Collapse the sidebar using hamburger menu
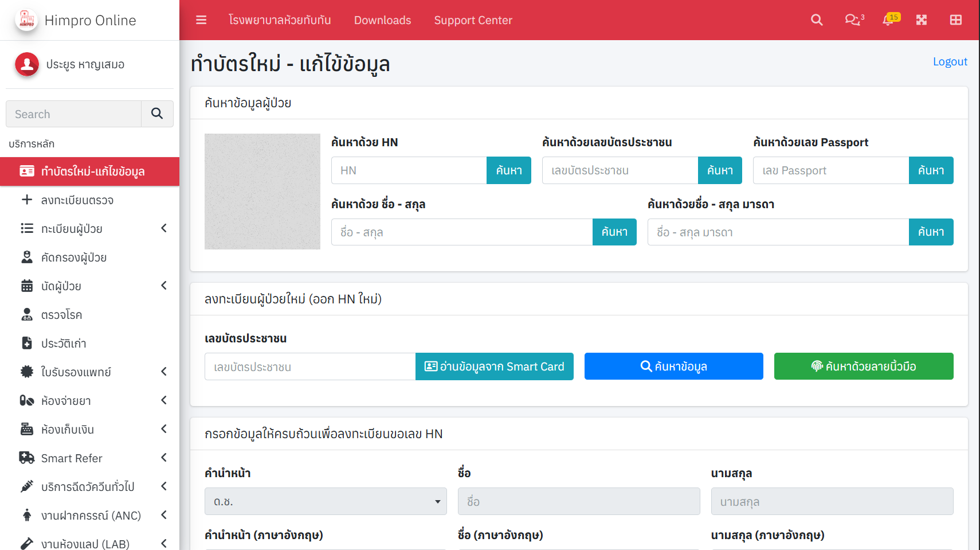Screen dimensions: 980x550 (201, 19)
